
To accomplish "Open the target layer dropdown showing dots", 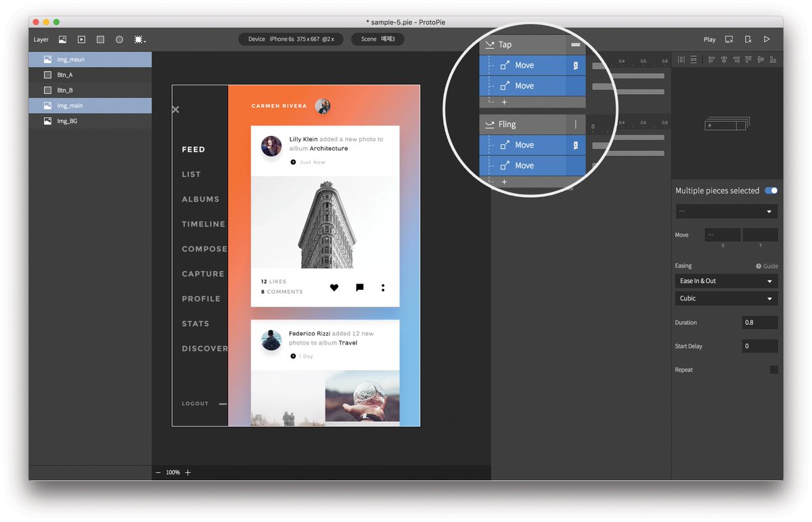I will click(726, 211).
